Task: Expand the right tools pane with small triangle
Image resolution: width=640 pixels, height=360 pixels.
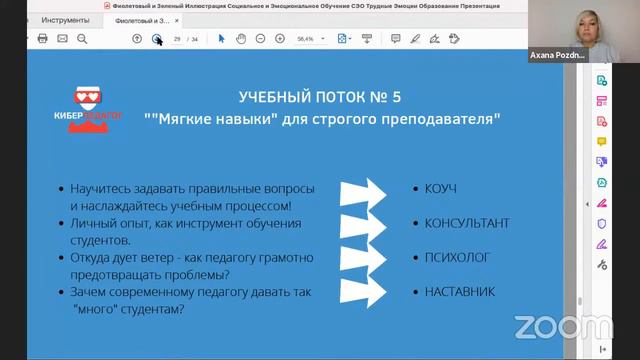Action: [587, 204]
